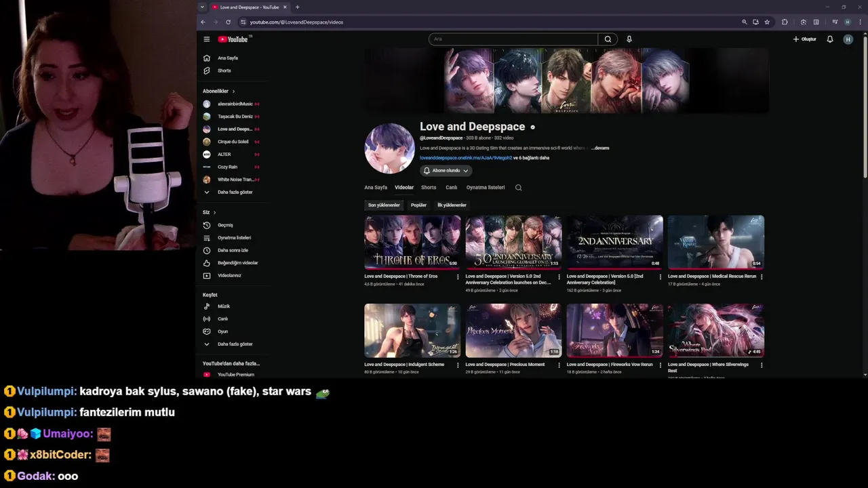Image resolution: width=868 pixels, height=488 pixels.
Task: Open options for Throne of Eros video
Action: tap(458, 277)
